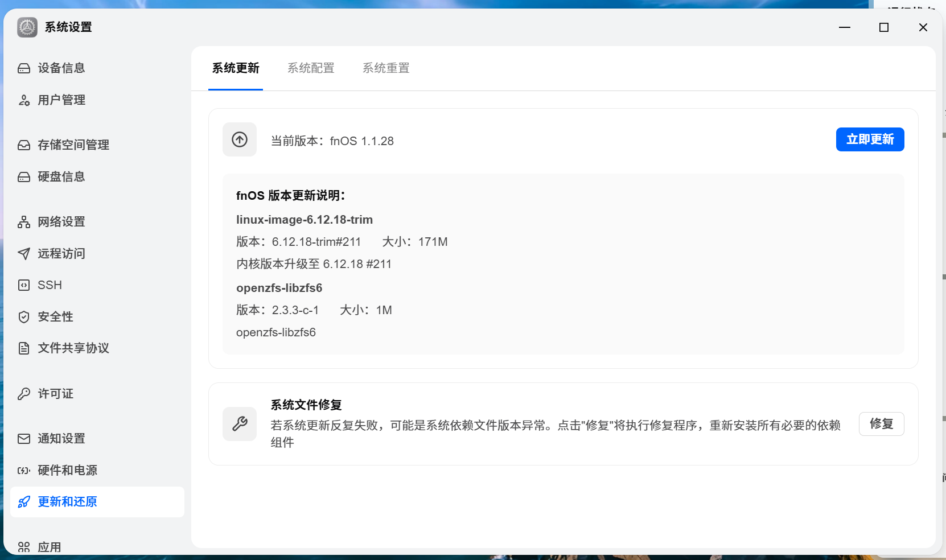The height and width of the screenshot is (560, 946).
Task: Click the 系统文件修复 heading
Action: point(306,405)
